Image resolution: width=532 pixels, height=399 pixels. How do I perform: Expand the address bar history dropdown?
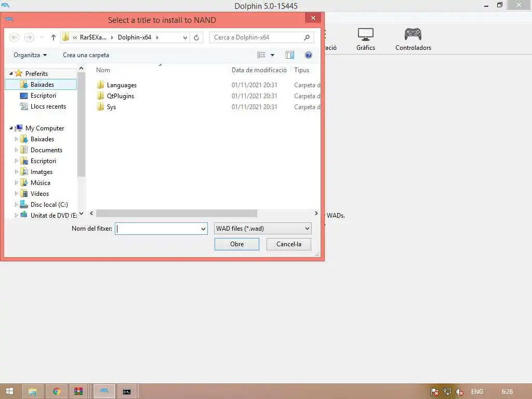[185, 37]
